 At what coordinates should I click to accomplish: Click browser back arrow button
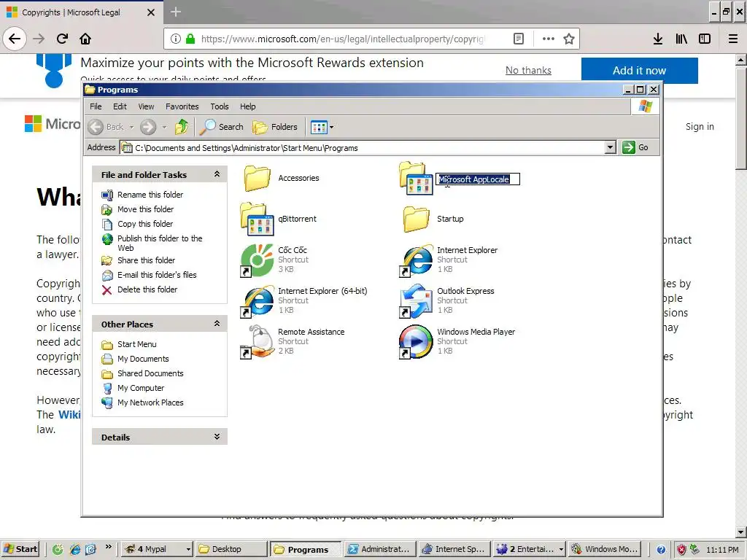click(x=15, y=39)
